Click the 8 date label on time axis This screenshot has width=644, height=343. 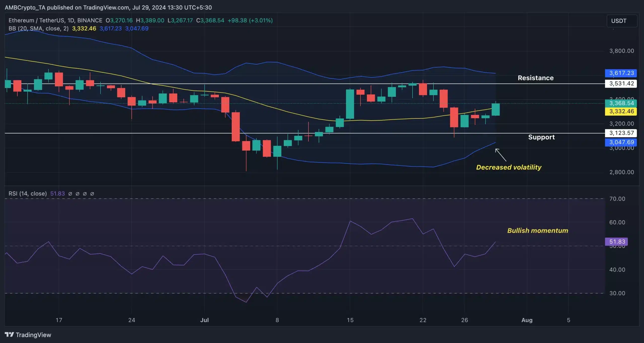tap(277, 320)
